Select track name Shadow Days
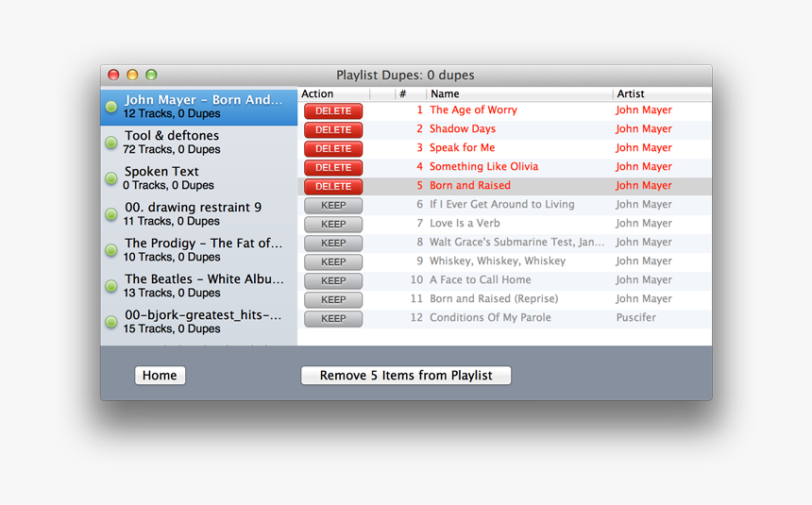The width and height of the screenshot is (812, 505). (463, 128)
